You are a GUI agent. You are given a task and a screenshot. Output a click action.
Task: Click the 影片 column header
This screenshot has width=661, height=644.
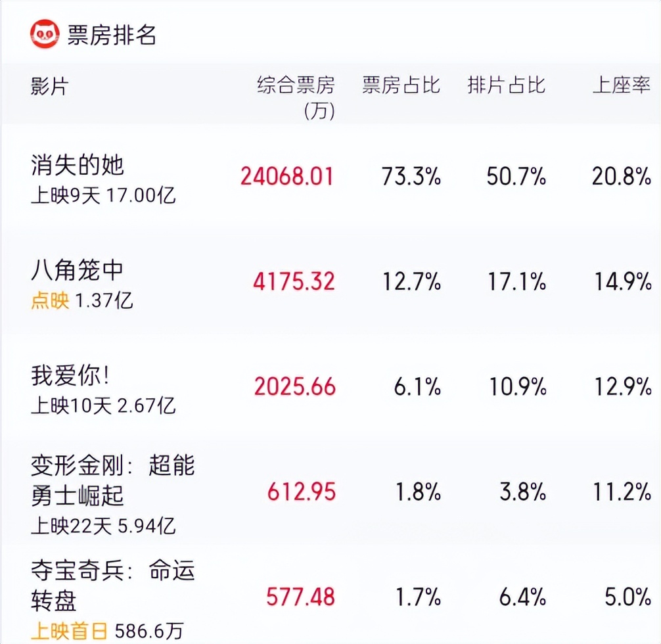[47, 86]
